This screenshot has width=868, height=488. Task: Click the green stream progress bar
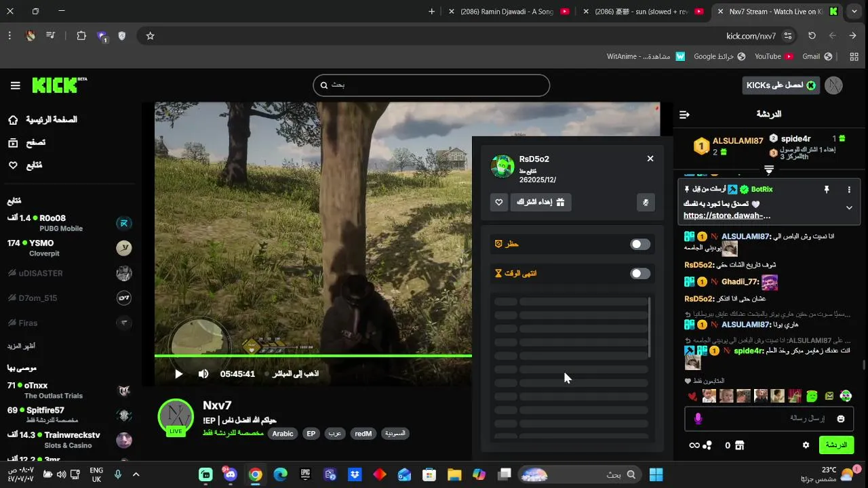pyautogui.click(x=313, y=355)
